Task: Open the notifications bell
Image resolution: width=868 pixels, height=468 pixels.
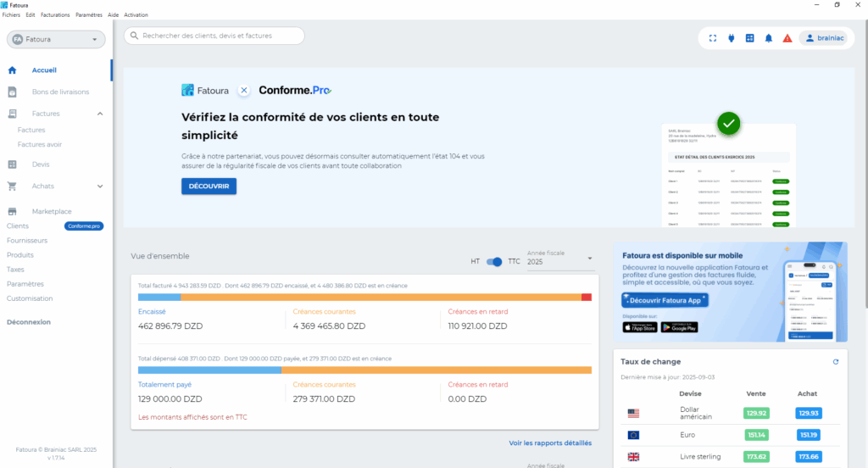Action: 769,38
